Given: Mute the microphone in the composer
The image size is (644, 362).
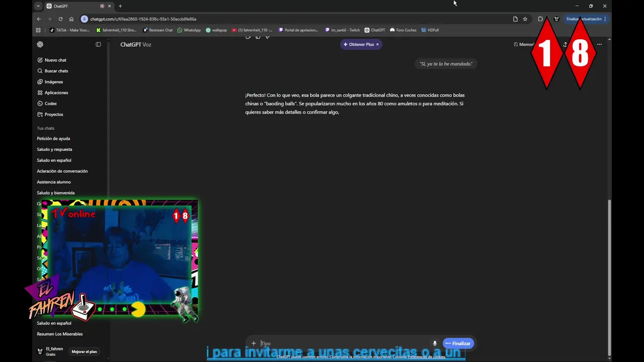Looking at the screenshot, I should pos(435,343).
